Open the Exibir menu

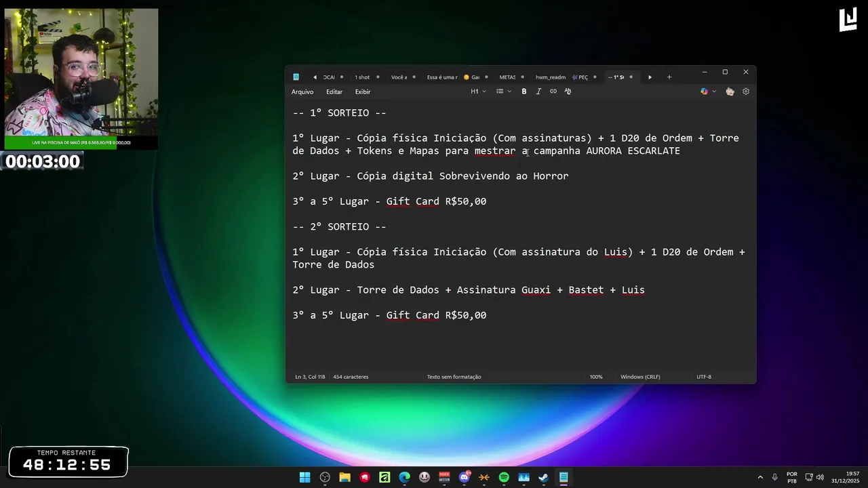point(363,91)
